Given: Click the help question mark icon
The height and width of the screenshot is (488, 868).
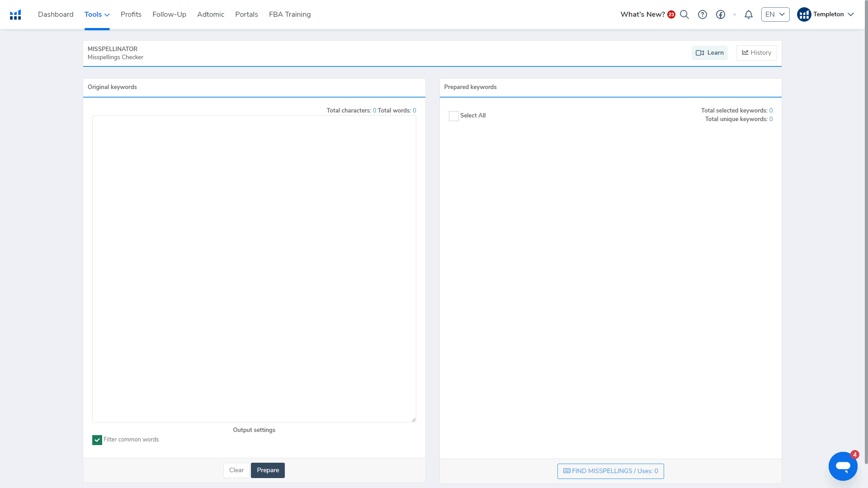Looking at the screenshot, I should point(702,14).
